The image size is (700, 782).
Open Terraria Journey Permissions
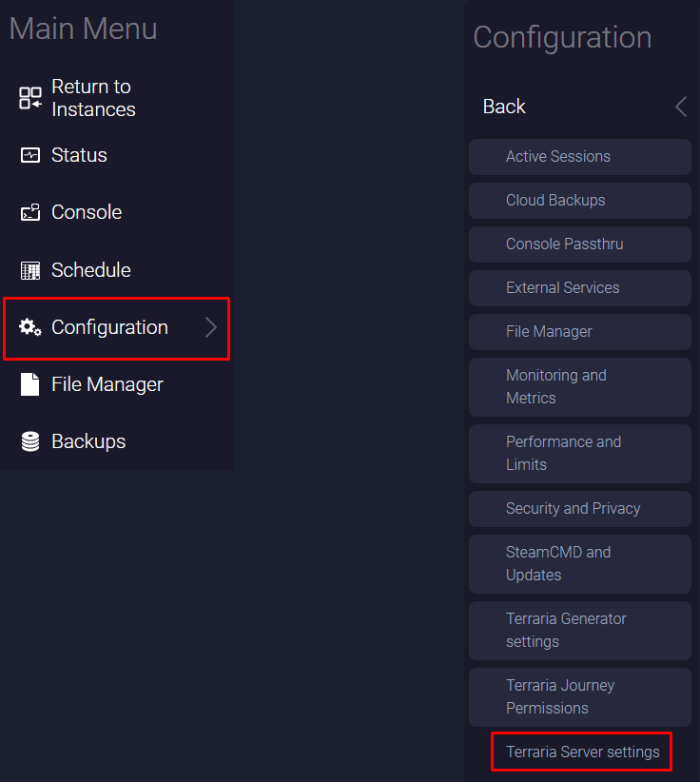tap(579, 696)
